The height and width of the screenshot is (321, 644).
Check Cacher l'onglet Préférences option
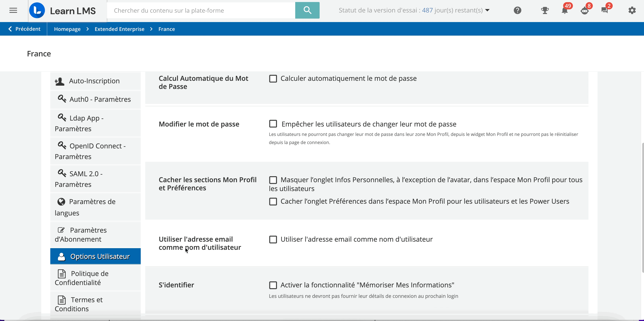tap(273, 202)
